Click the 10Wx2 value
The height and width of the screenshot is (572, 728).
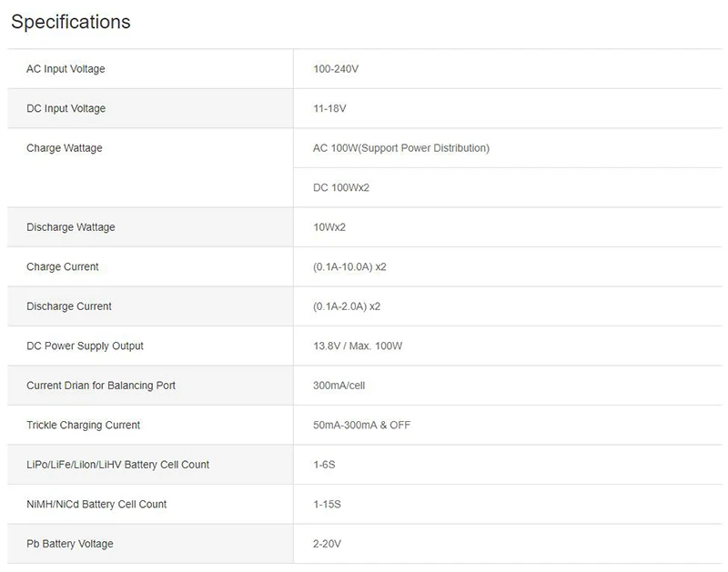pos(329,226)
